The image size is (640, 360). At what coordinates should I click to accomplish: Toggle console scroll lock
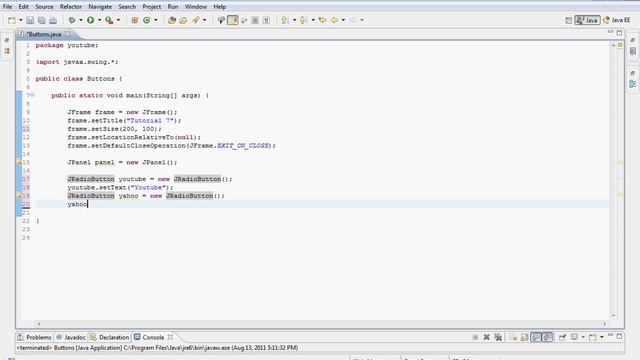524,337
